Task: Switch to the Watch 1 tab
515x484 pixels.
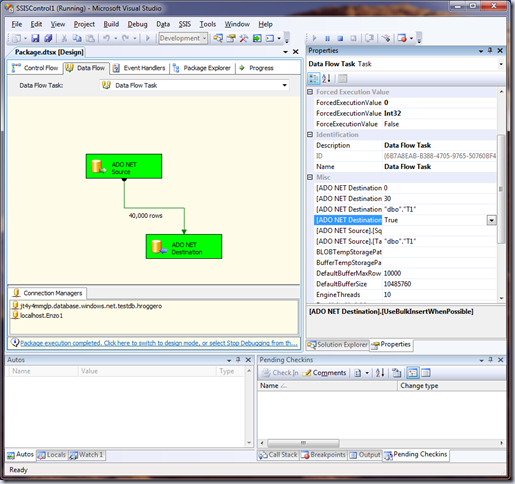Action: pyautogui.click(x=86, y=455)
